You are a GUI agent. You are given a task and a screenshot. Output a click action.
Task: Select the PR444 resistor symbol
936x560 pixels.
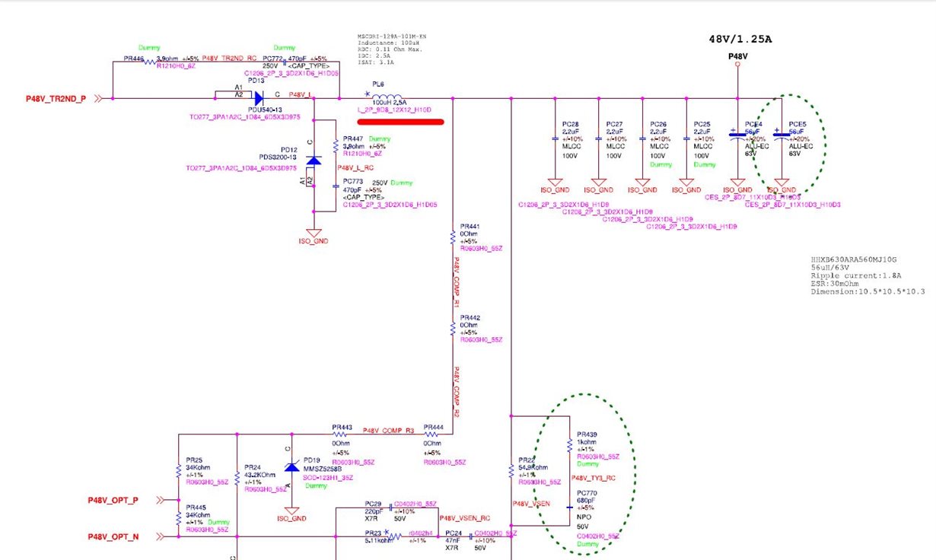click(431, 434)
